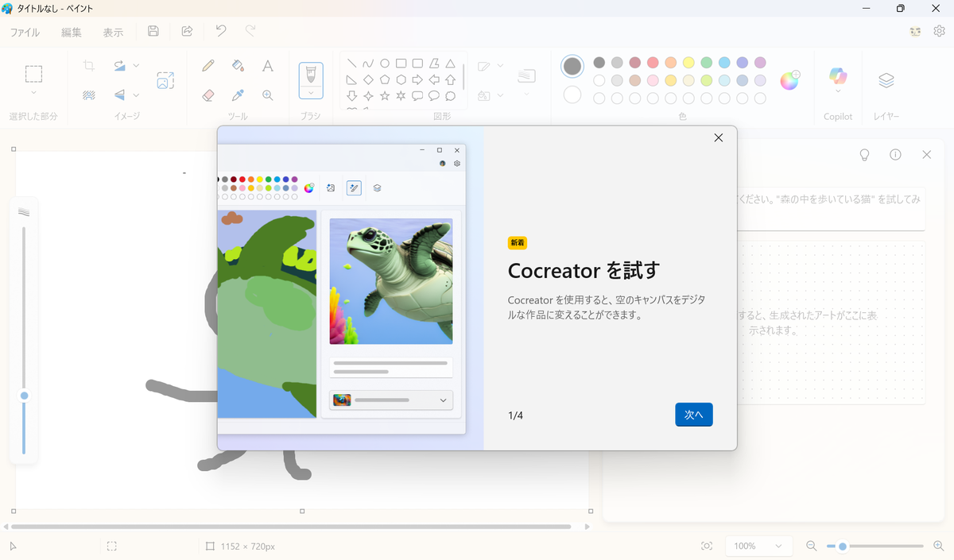Screen dimensions: 954x560
Task: Open Paint settings gear
Action: [939, 31]
